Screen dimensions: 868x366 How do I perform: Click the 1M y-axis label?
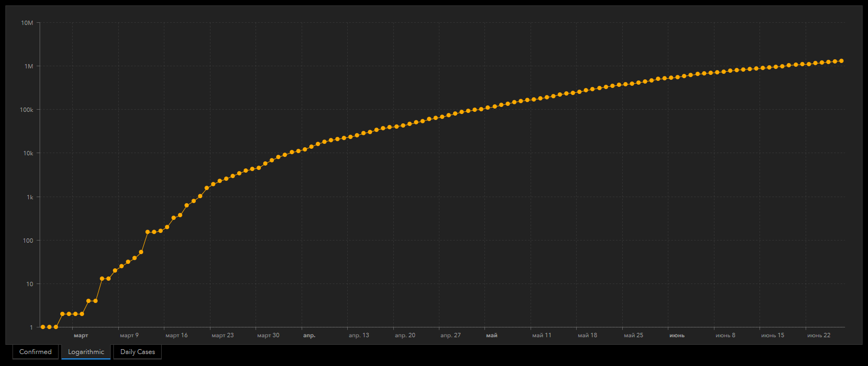point(29,66)
